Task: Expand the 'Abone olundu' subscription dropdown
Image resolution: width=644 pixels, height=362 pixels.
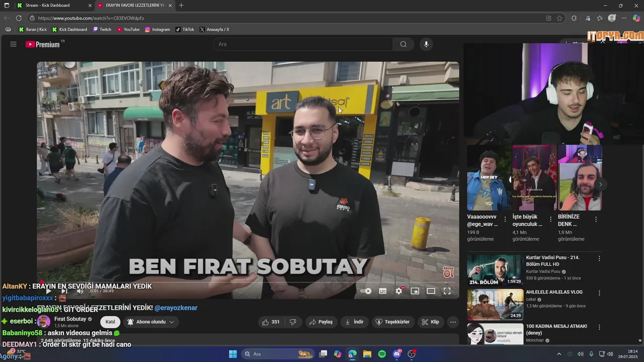Action: [150, 322]
